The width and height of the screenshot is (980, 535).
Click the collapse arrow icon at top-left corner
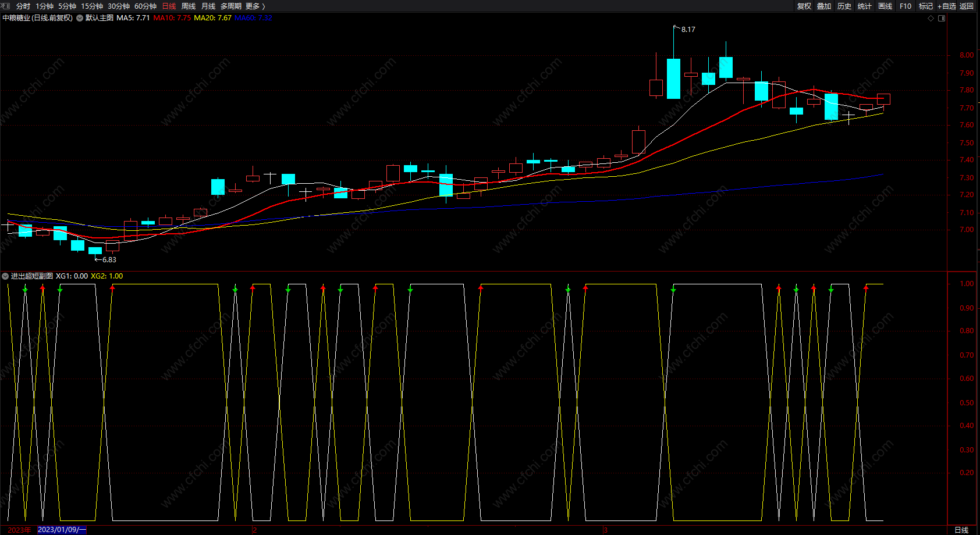[5, 6]
